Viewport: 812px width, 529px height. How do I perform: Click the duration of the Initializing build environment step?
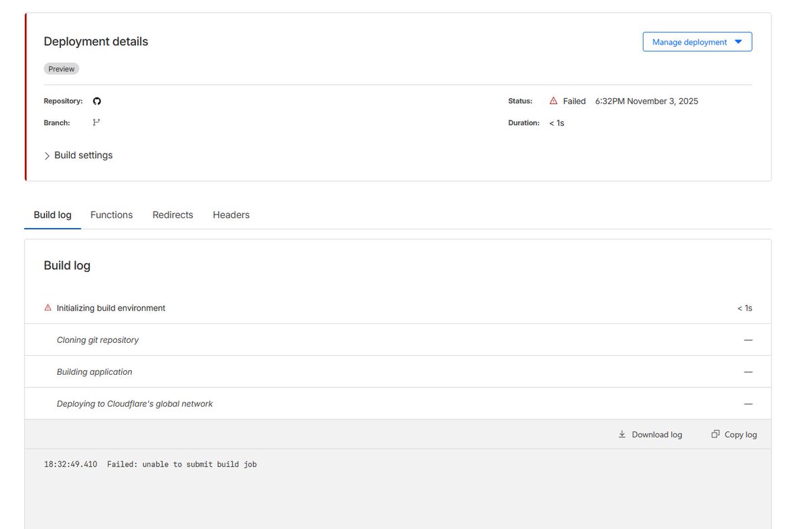point(744,308)
